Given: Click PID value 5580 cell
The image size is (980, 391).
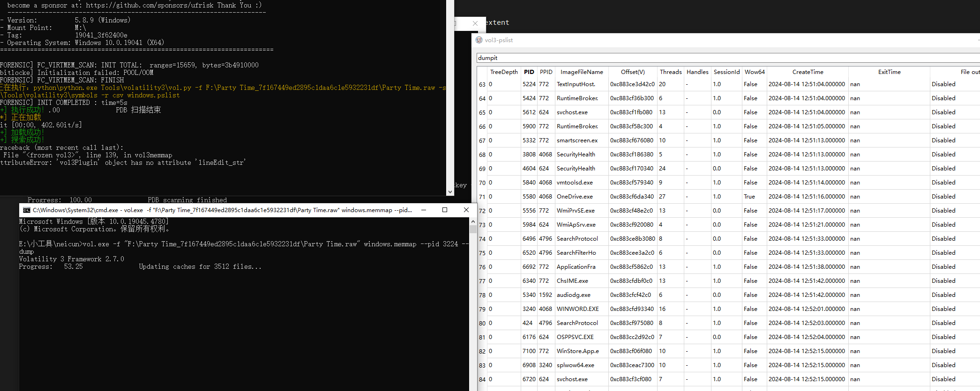Looking at the screenshot, I should click(529, 197).
